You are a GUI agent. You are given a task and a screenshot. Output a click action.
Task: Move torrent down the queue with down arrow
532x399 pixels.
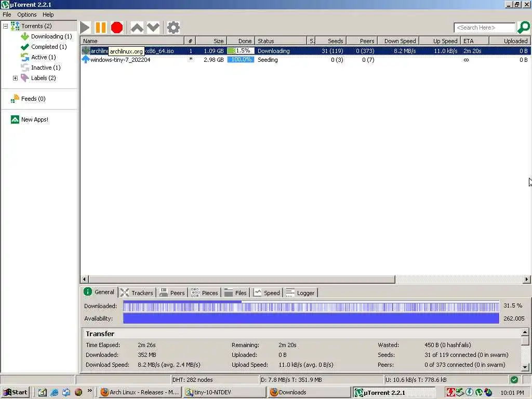(x=153, y=28)
